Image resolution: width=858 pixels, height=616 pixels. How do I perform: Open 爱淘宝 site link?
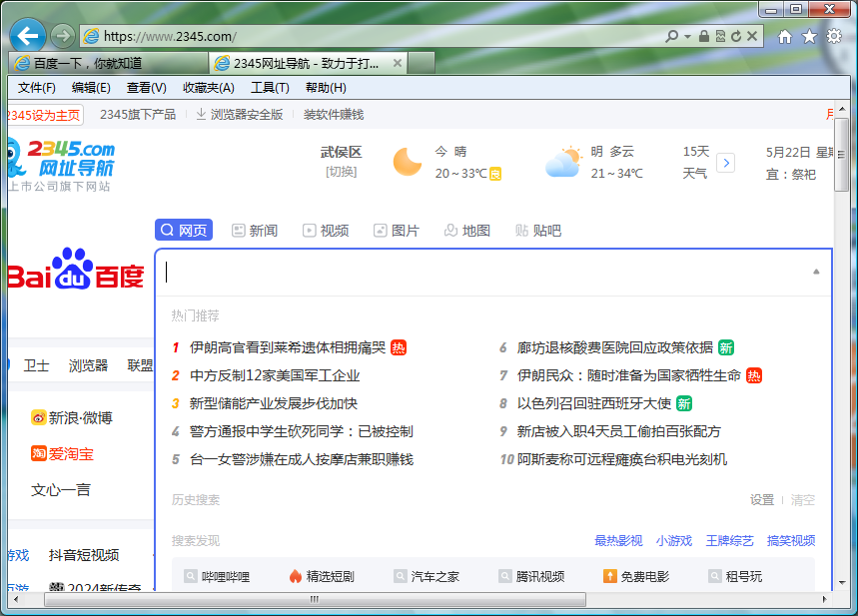coord(62,453)
